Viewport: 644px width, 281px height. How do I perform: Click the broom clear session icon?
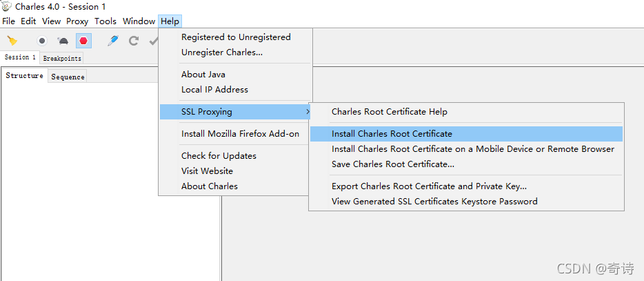(x=12, y=41)
